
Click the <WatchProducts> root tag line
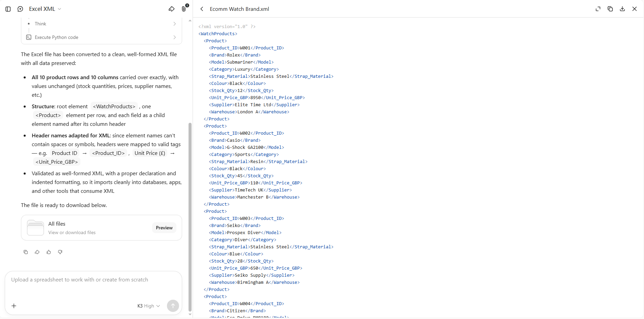point(218,34)
